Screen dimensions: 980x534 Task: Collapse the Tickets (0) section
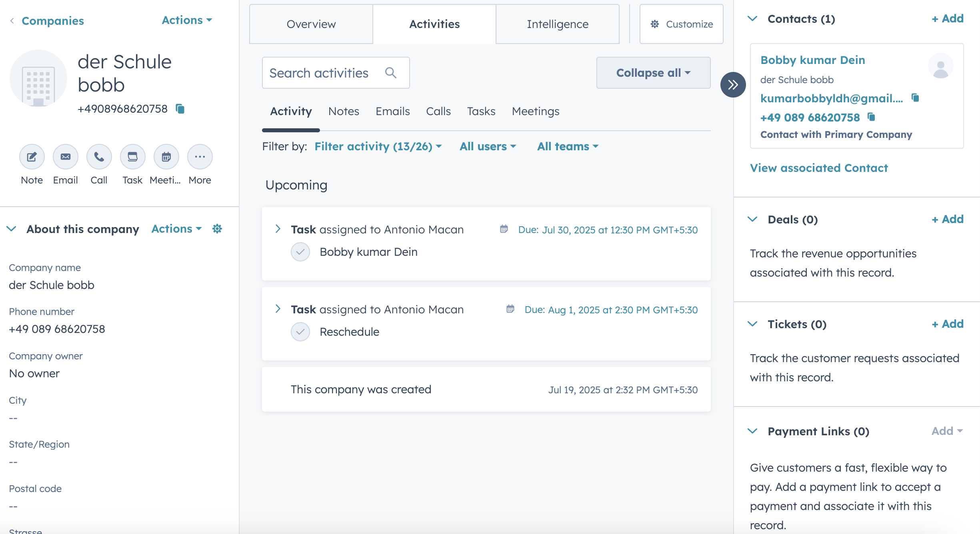[752, 324]
